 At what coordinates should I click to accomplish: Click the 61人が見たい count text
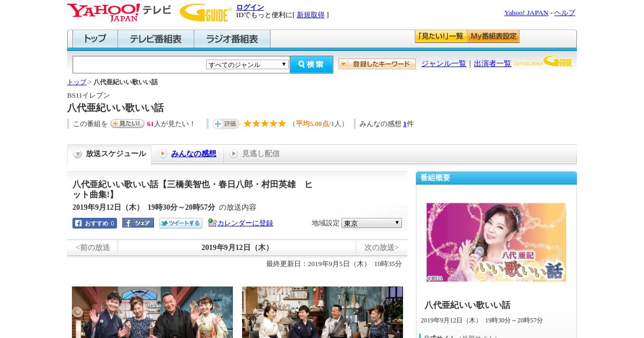tap(171, 124)
